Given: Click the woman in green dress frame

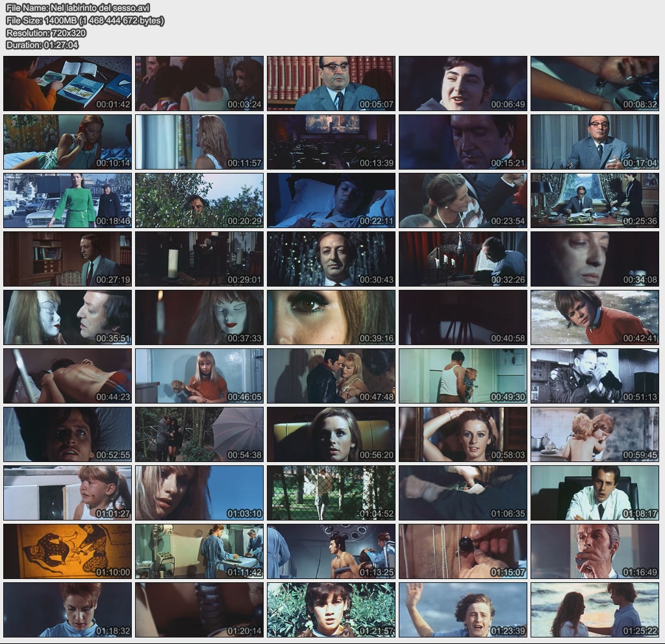Looking at the screenshot, I should point(68,200).
